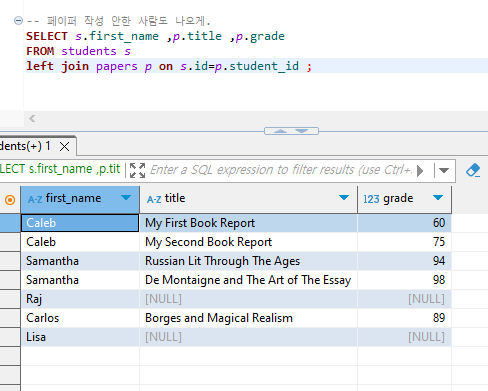Click the orange record mode circle icon
The width and height of the screenshot is (488, 391).
[10, 200]
